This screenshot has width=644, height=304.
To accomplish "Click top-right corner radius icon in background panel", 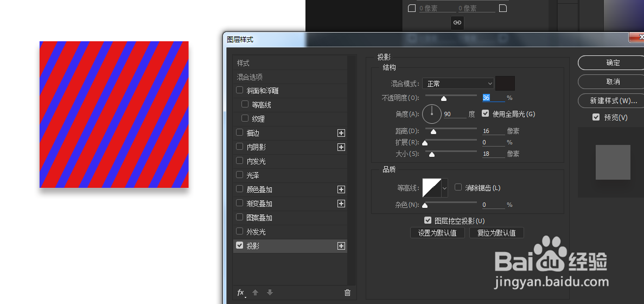I will (x=503, y=8).
